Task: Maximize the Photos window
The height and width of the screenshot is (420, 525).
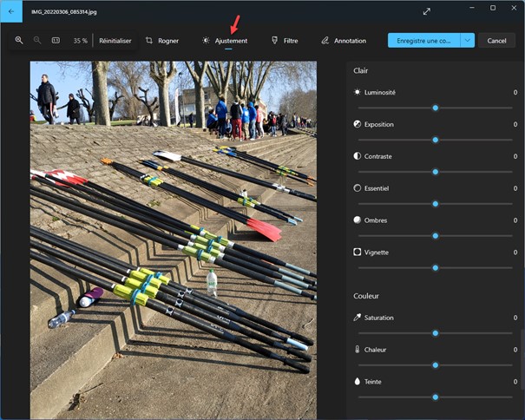Action: [x=493, y=8]
